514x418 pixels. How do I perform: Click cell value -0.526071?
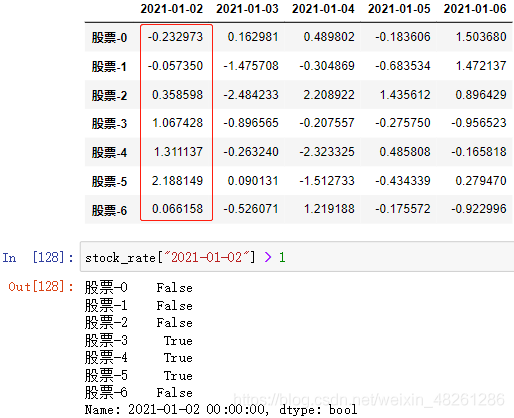tap(251, 209)
